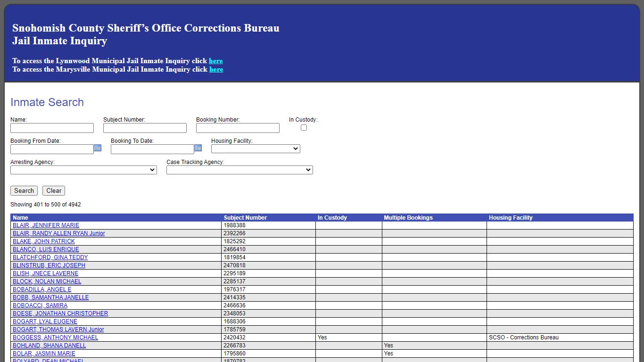
Task: Click the Inmate Search heading
Action: coord(47,102)
